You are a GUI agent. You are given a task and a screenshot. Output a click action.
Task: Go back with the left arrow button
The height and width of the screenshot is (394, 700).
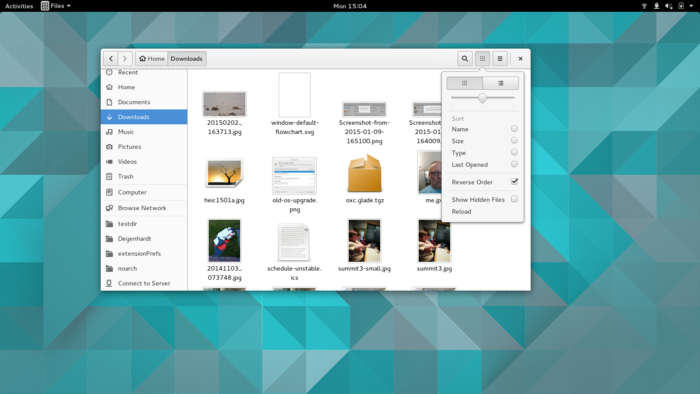click(x=111, y=58)
